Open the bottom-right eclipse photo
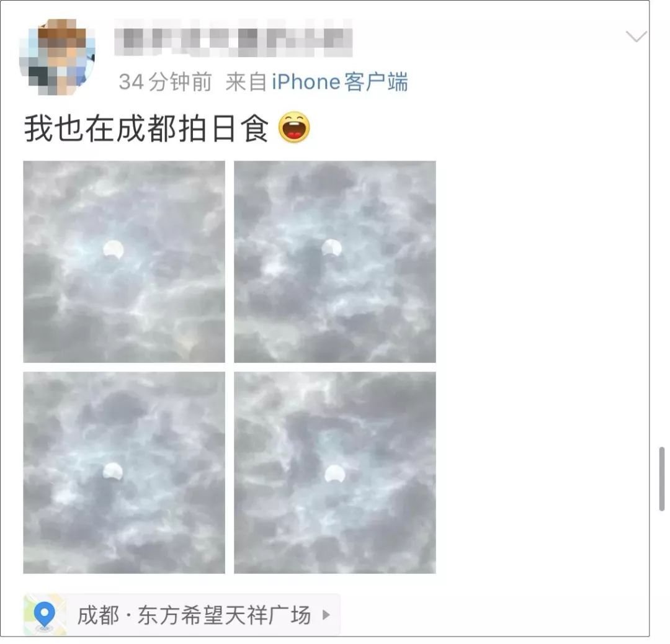The width and height of the screenshot is (670, 644). 335,473
